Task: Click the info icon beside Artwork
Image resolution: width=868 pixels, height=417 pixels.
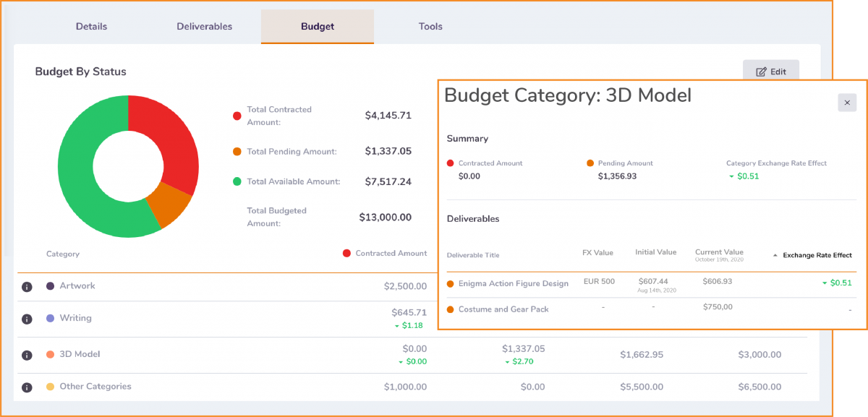Action: (x=27, y=287)
